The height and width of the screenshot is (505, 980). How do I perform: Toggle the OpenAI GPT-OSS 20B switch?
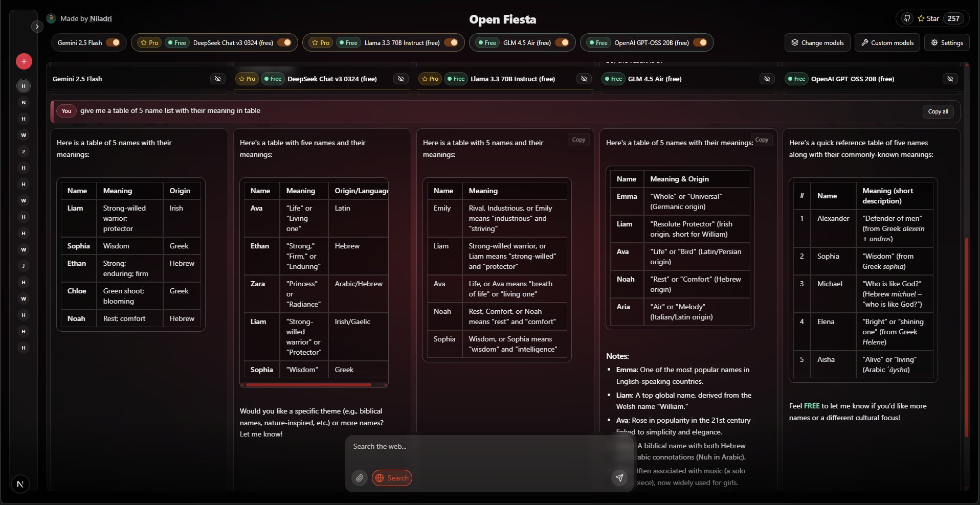coord(700,42)
